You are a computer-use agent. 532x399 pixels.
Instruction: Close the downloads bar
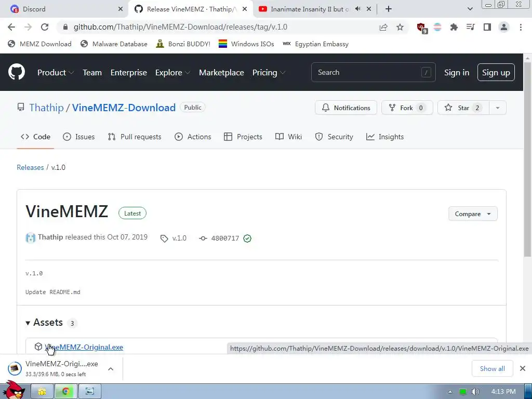click(x=523, y=368)
